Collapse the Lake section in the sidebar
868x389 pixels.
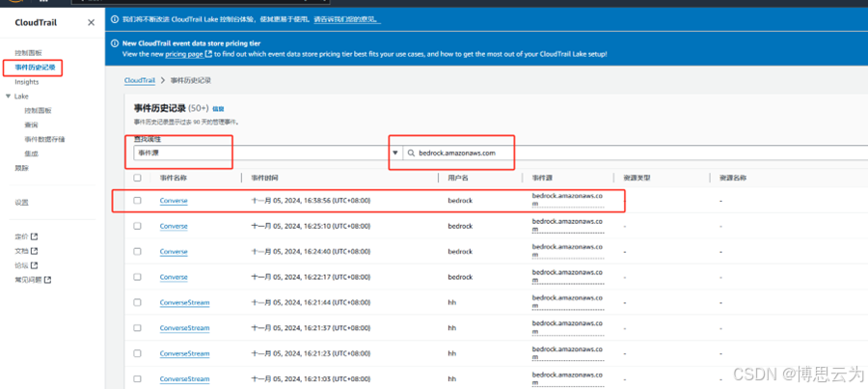8,96
